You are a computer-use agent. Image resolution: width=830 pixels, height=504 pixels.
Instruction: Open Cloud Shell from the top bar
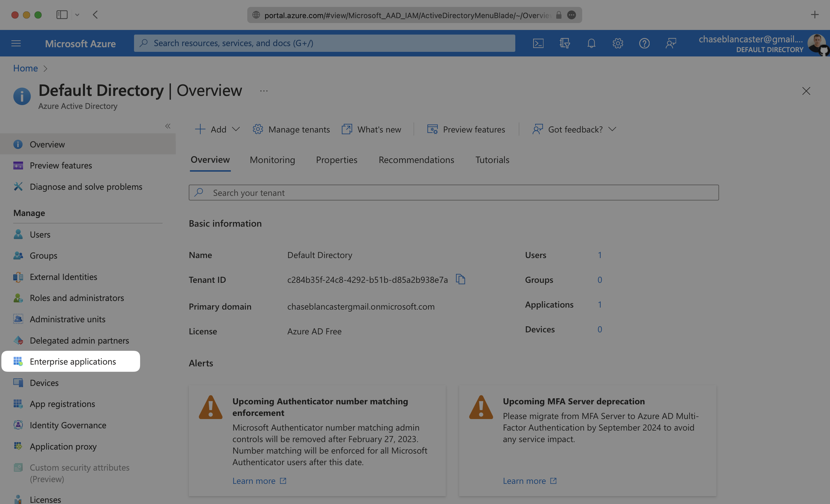(538, 43)
